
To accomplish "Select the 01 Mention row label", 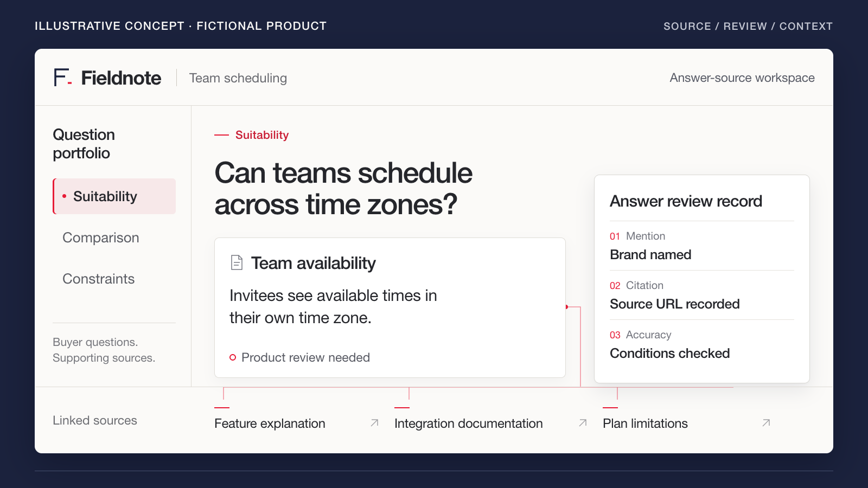I will click(637, 236).
